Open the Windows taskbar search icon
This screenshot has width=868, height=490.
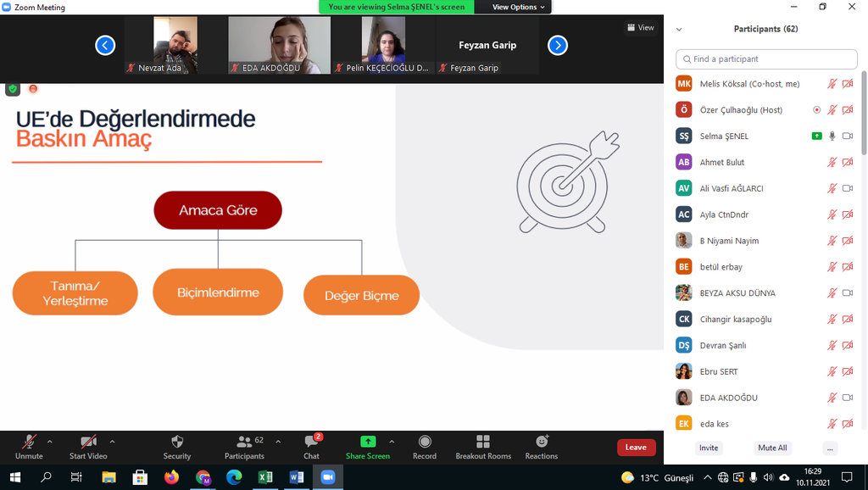coord(46,477)
